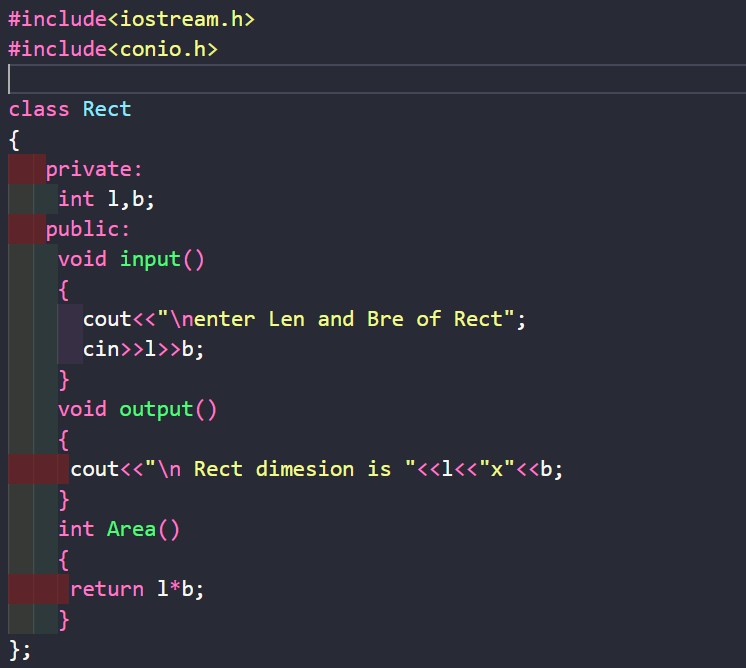Click the opening brace of Area()
Viewport: 746px width, 668px height.
[x=64, y=560]
